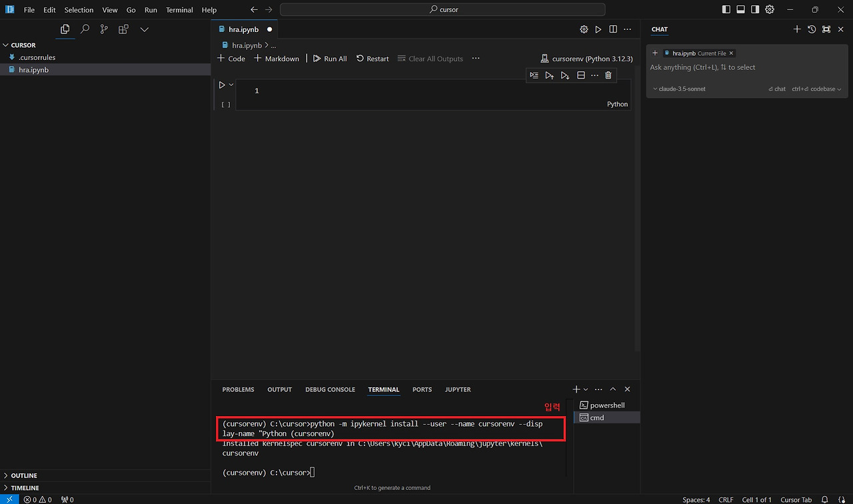
Task: Open run options chevron beside cell
Action: [x=231, y=85]
